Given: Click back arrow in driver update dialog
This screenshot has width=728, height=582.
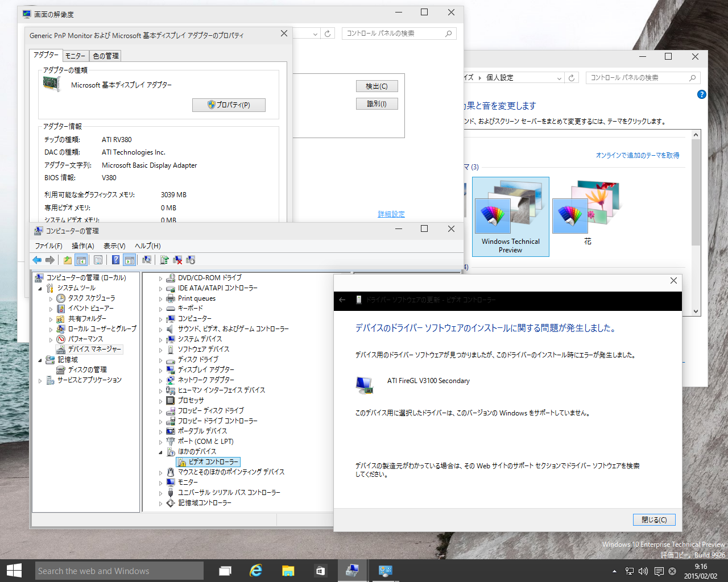Looking at the screenshot, I should [342, 300].
